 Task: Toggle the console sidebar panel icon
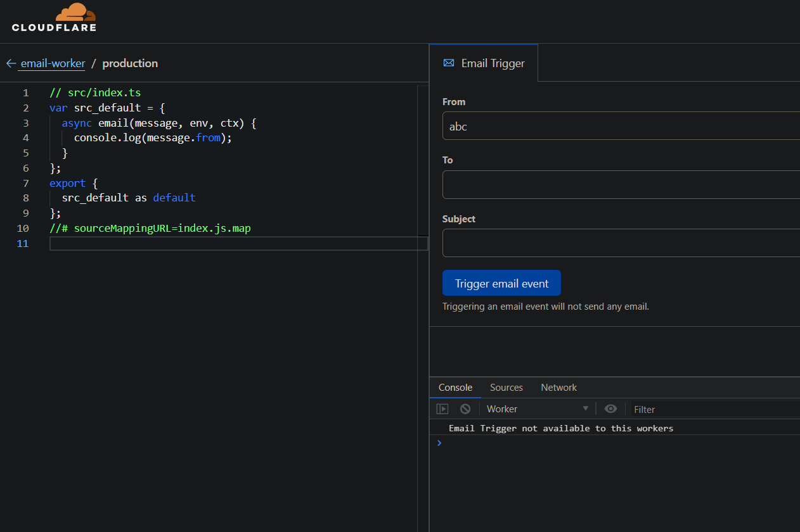442,409
